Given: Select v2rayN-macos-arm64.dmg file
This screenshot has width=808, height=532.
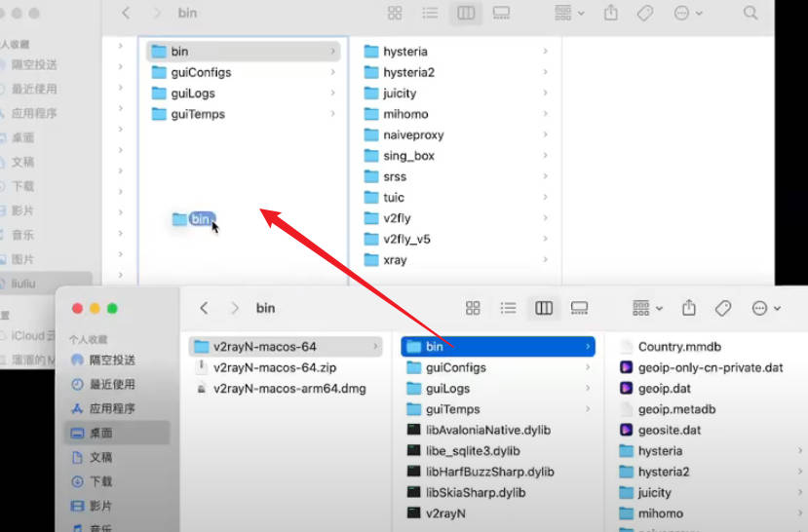Looking at the screenshot, I should [x=286, y=389].
